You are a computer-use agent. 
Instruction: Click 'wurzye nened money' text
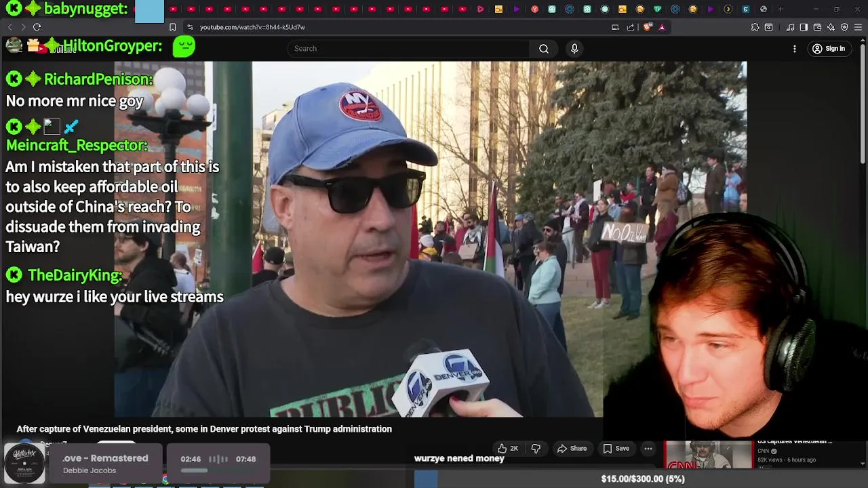pos(459,459)
